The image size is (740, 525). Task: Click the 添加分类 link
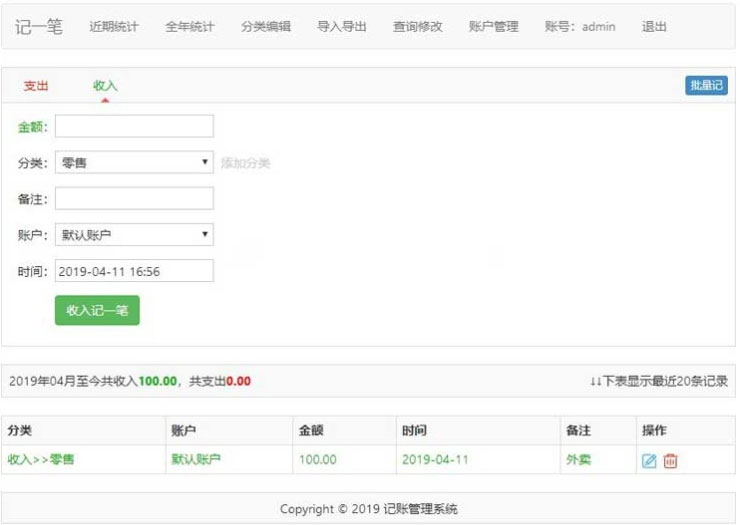tap(245, 163)
